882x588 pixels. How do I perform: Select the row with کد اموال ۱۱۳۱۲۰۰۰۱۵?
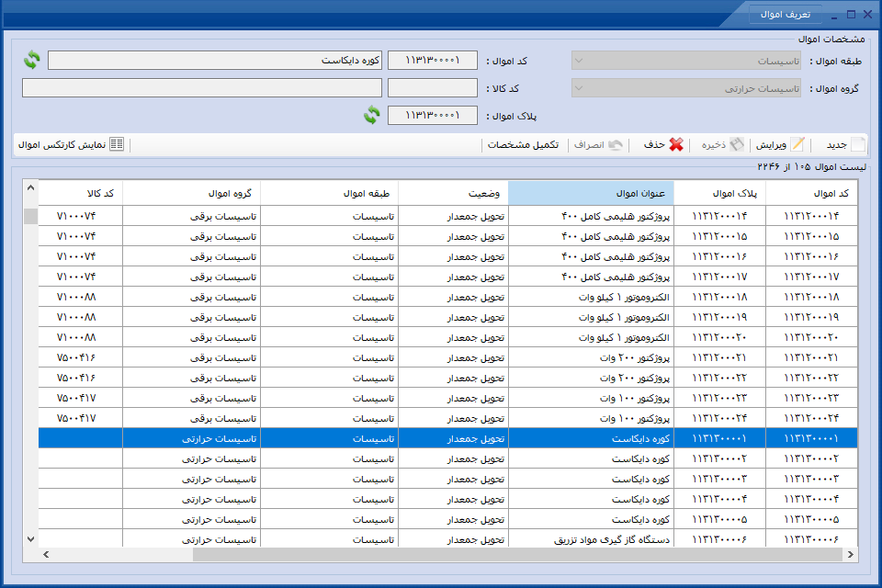click(447, 236)
